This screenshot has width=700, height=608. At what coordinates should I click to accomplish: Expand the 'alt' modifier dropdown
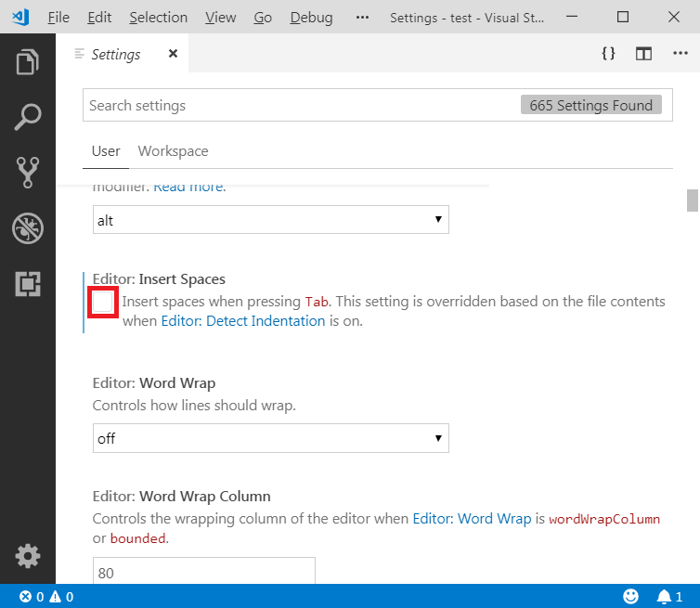pos(271,220)
